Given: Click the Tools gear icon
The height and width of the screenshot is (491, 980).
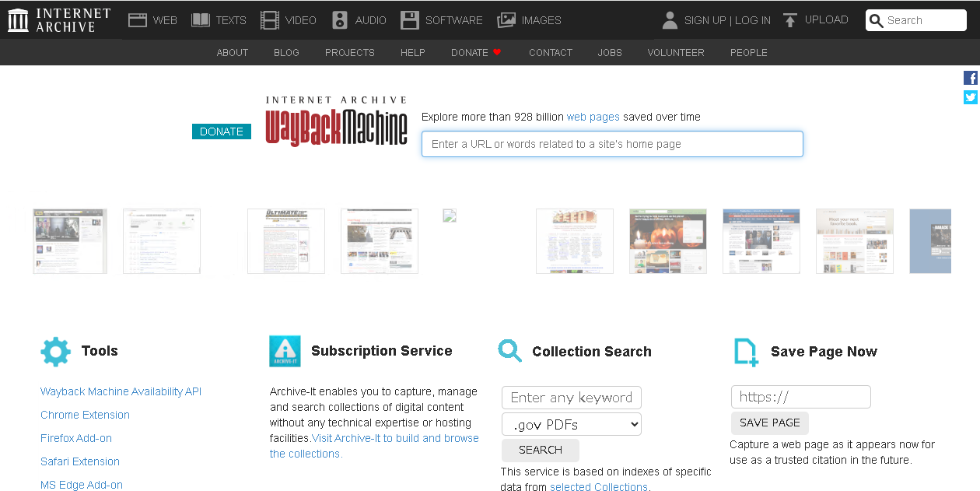Looking at the screenshot, I should [x=55, y=352].
